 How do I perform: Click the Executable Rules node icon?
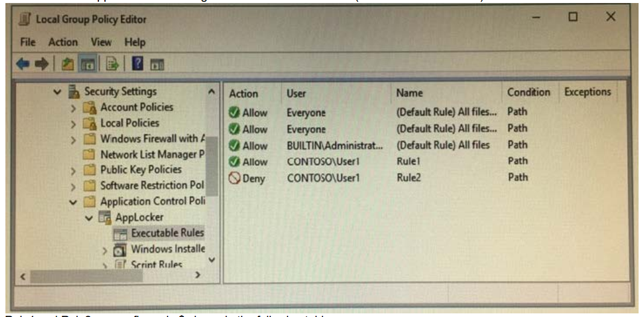point(120,234)
